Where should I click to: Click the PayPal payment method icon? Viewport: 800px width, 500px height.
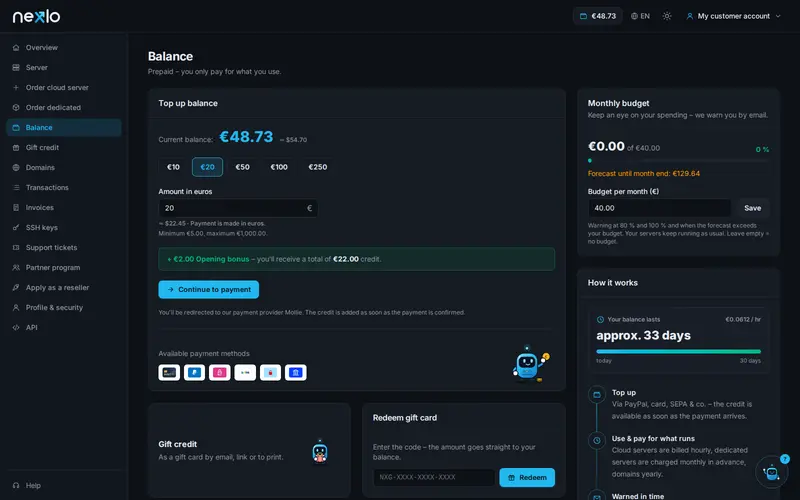coord(194,372)
